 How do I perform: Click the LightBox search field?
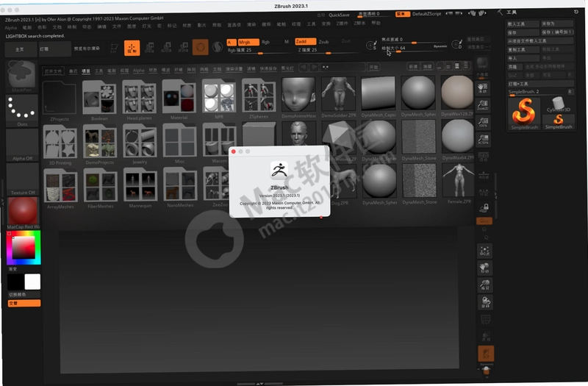click(x=343, y=67)
